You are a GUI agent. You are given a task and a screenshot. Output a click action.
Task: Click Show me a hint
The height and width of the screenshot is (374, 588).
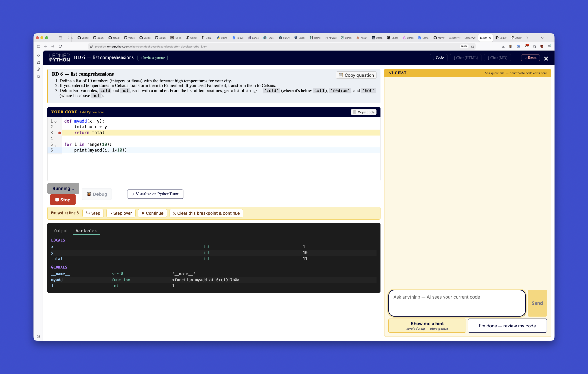point(427,326)
